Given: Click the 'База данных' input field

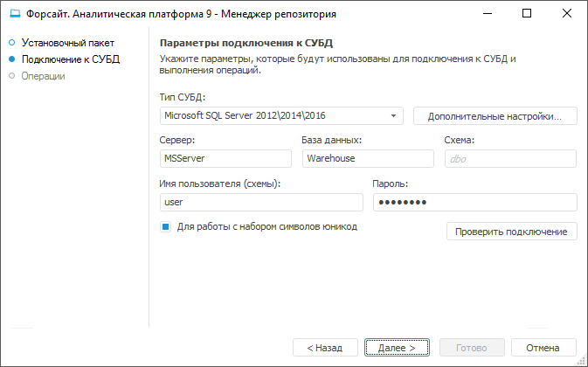Looking at the screenshot, I should click(368, 158).
